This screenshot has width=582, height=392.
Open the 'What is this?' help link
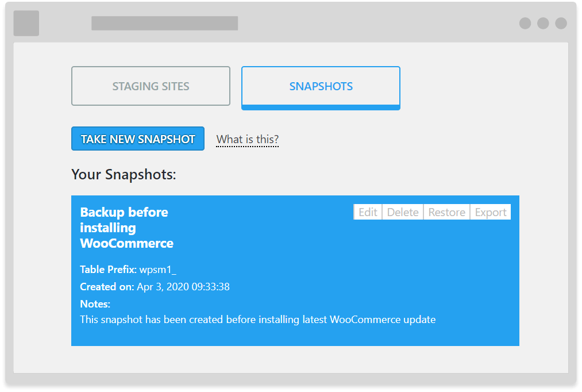(x=247, y=139)
